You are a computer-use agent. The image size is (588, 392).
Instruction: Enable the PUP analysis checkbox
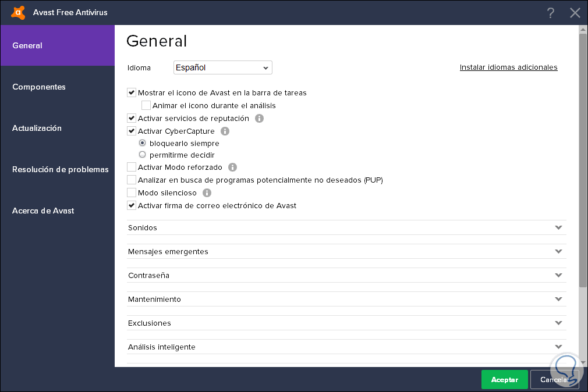point(132,180)
